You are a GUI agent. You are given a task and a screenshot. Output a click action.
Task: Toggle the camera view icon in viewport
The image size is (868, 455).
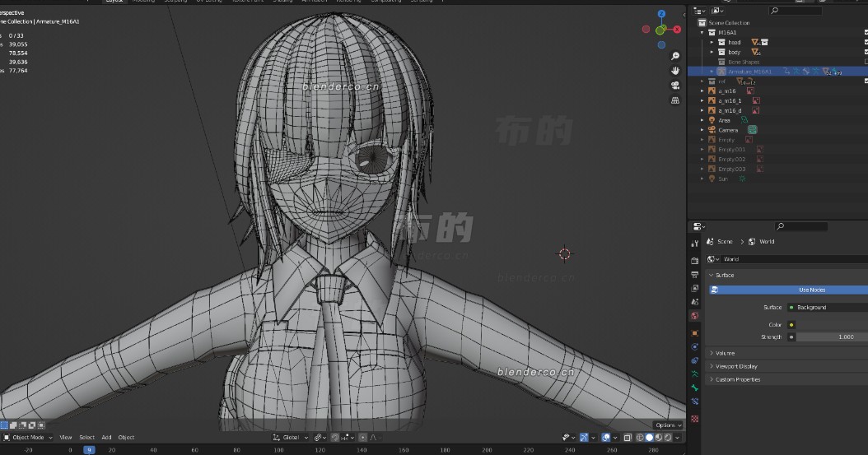674,86
